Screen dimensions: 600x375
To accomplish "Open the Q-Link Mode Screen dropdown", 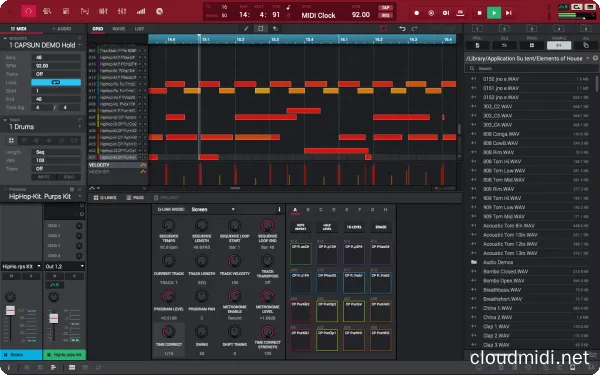I will (213, 209).
